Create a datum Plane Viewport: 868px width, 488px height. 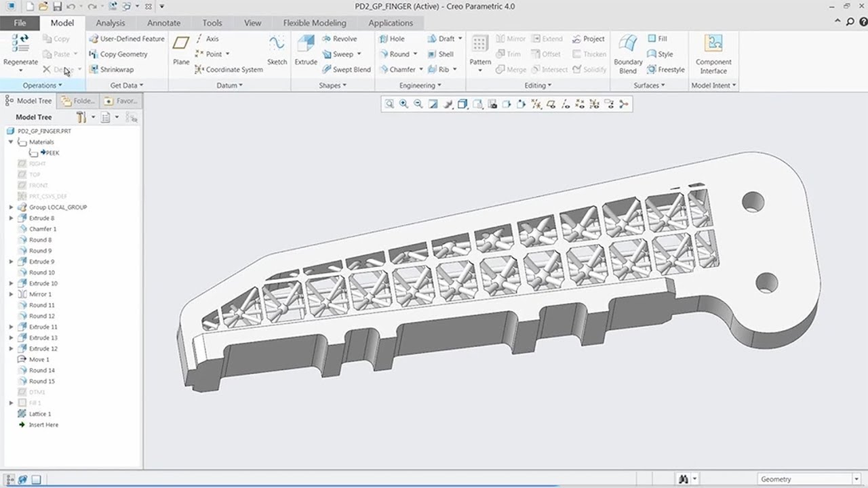[x=181, y=51]
